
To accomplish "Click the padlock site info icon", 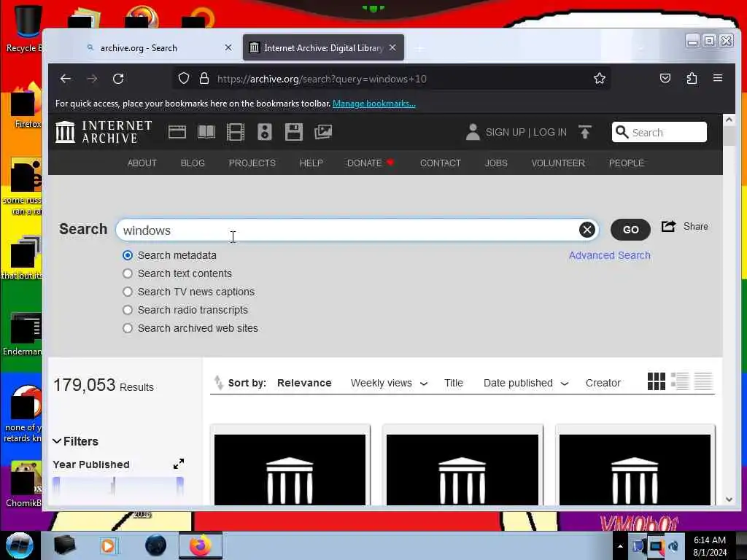I will tap(204, 79).
